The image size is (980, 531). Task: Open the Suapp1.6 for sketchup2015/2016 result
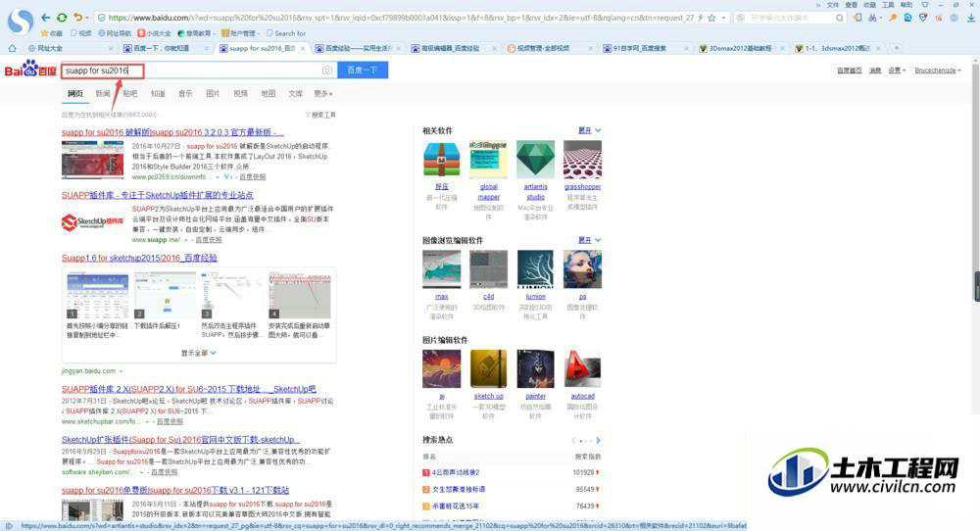tap(139, 258)
